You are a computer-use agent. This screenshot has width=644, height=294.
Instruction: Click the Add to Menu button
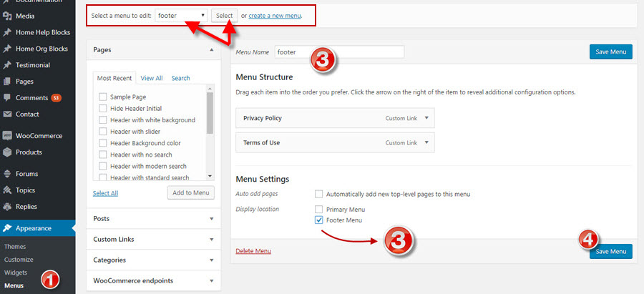(x=190, y=192)
